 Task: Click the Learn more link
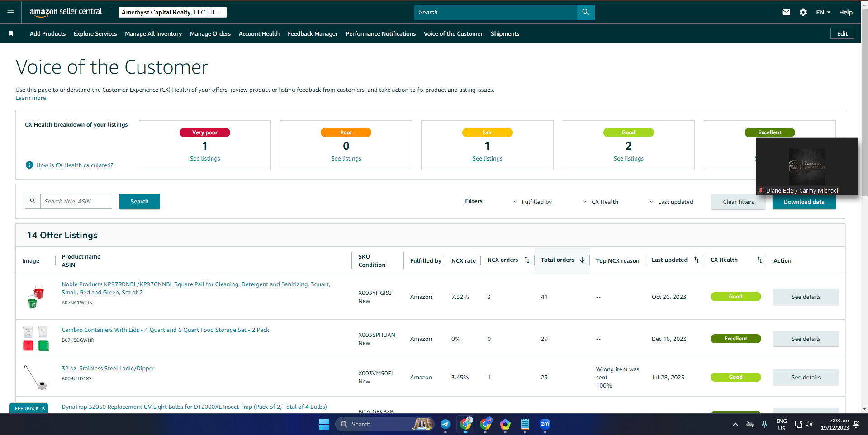31,98
